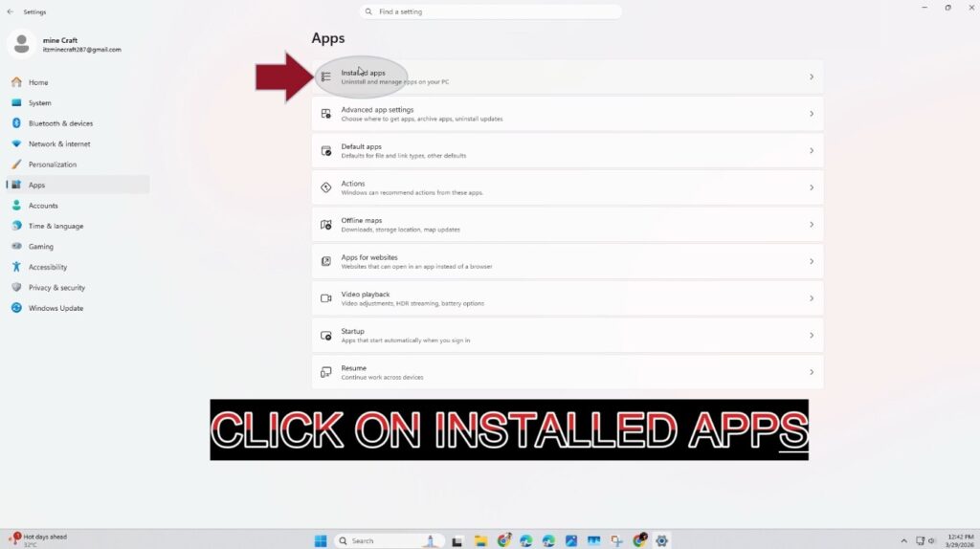Click the Advanced app settings icon

(x=326, y=114)
